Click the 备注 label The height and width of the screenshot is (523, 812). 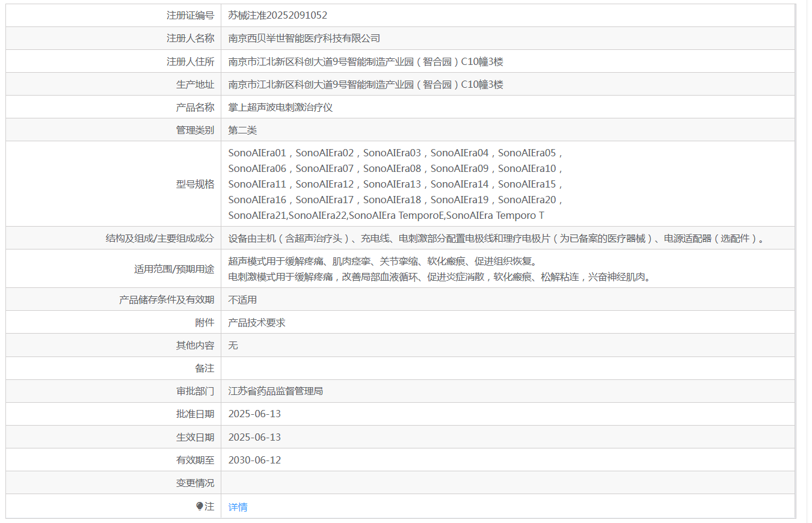205,368
